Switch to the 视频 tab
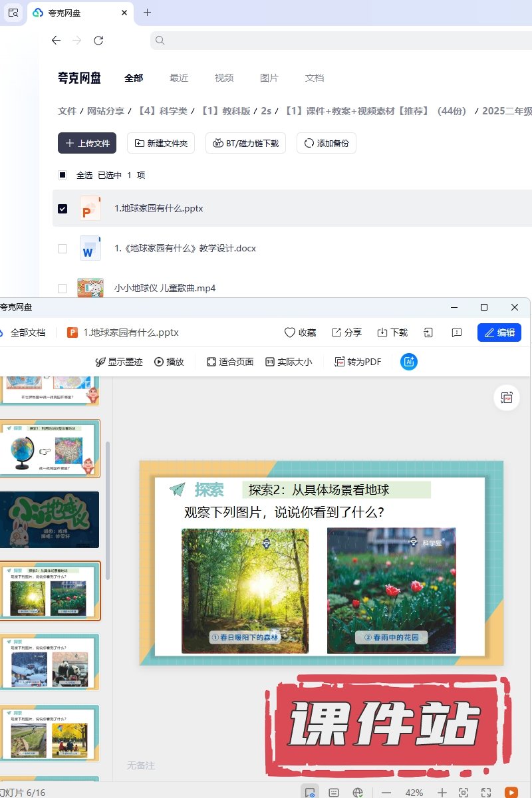The width and height of the screenshot is (532, 798). coord(224,78)
